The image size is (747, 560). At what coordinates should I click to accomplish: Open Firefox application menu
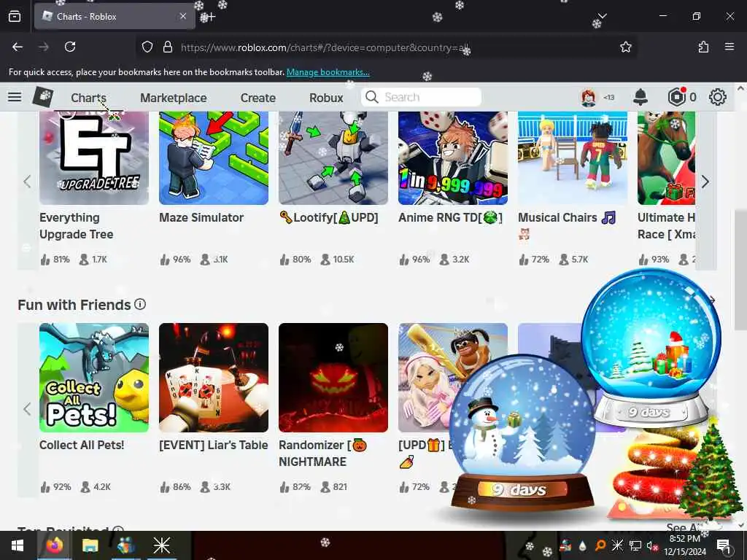(x=729, y=47)
